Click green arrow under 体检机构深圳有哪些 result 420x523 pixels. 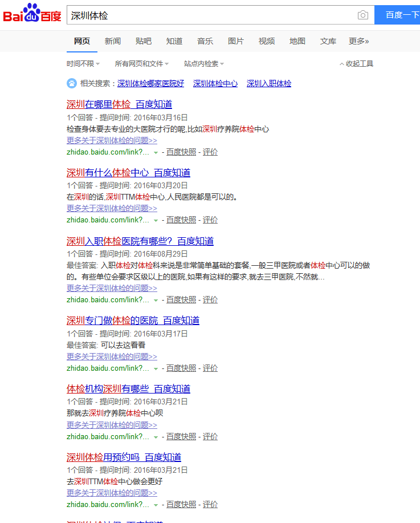click(156, 437)
